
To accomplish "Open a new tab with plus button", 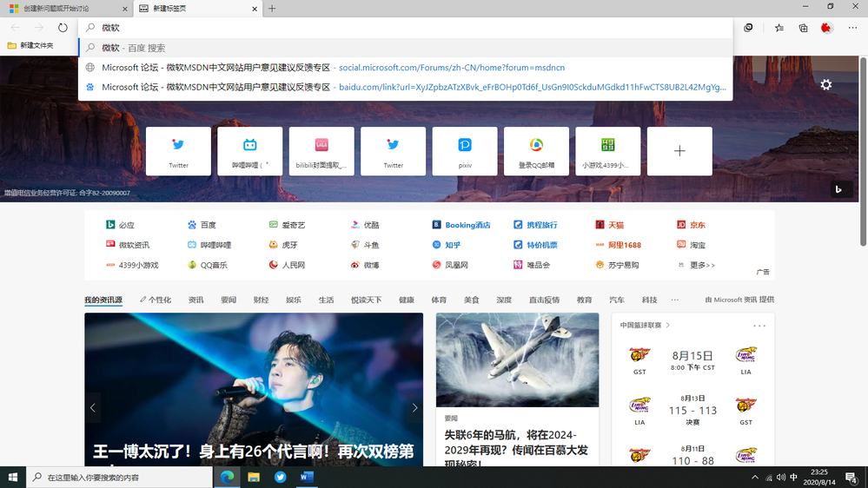I will [272, 9].
